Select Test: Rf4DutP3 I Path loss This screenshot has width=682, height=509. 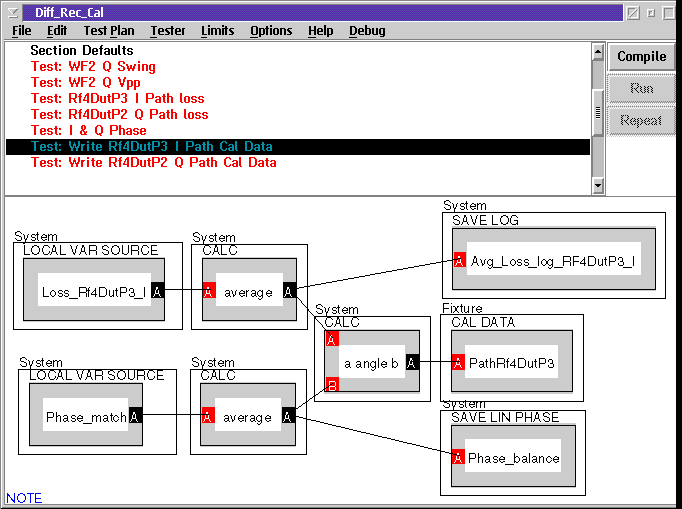point(298,99)
